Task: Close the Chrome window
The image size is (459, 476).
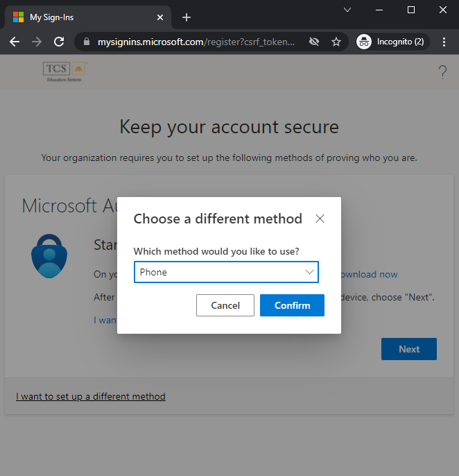Action: tap(443, 10)
